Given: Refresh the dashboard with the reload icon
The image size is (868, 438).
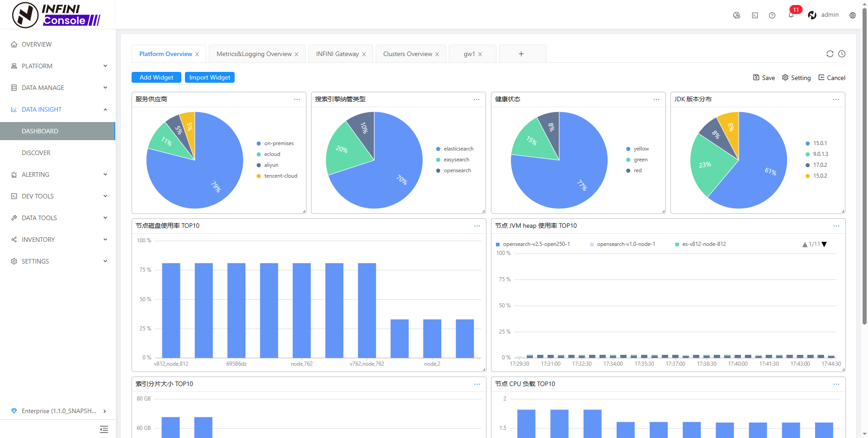Looking at the screenshot, I should pyautogui.click(x=830, y=54).
